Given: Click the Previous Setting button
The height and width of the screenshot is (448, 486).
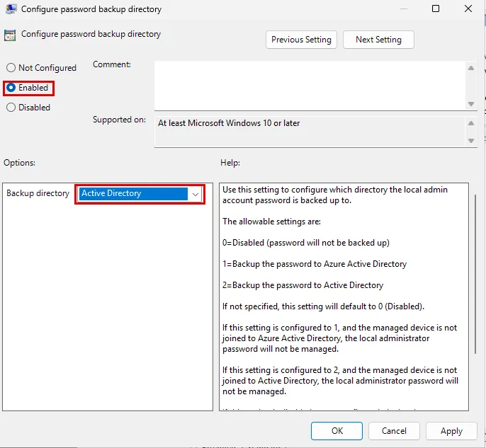Looking at the screenshot, I should coord(301,40).
